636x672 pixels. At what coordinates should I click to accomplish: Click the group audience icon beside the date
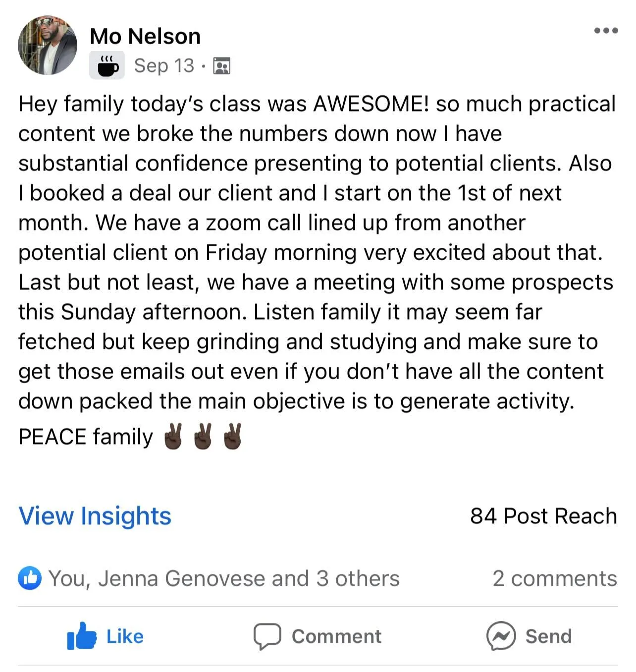tap(221, 65)
